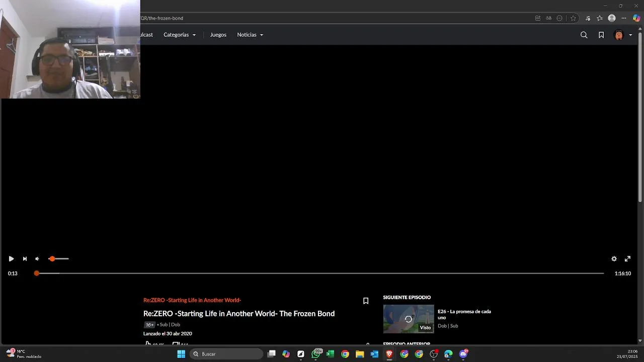Screen dimensions: 644x362
Task: Open the weather widget 16°C
Action: click(x=24, y=354)
